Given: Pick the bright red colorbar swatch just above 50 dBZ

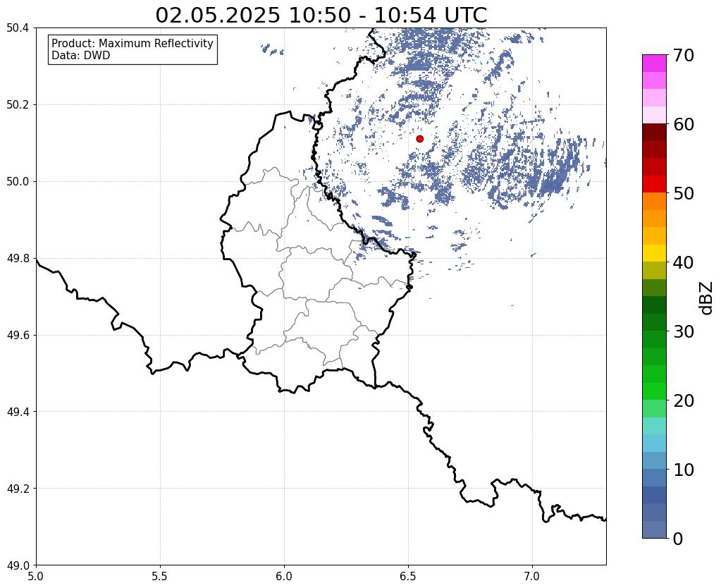Looking at the screenshot, I should [654, 184].
